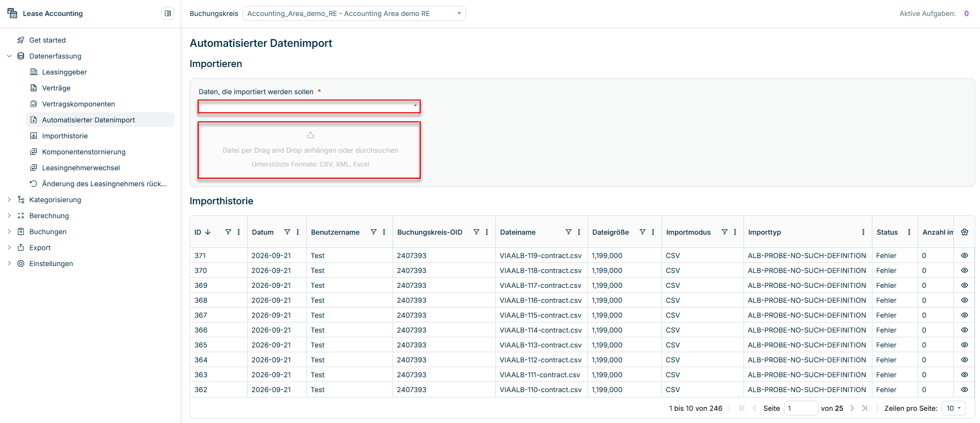Sort by the ID column arrow
The height and width of the screenshot is (423, 980).
pos(208,232)
